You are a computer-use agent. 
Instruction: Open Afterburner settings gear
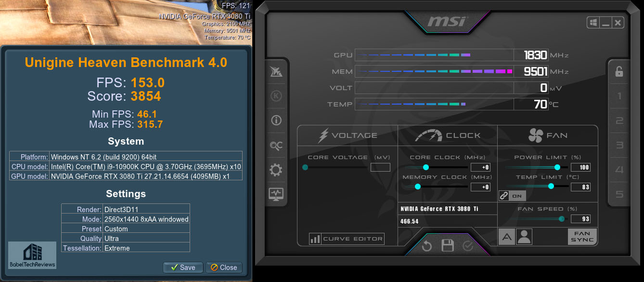(276, 170)
